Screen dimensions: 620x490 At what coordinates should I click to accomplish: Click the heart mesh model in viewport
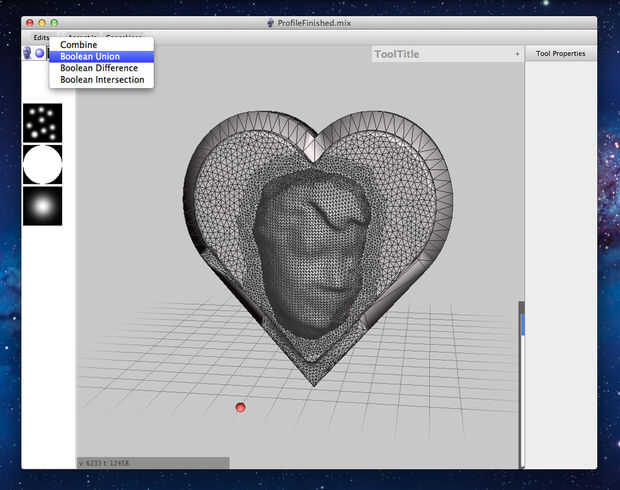(x=314, y=250)
